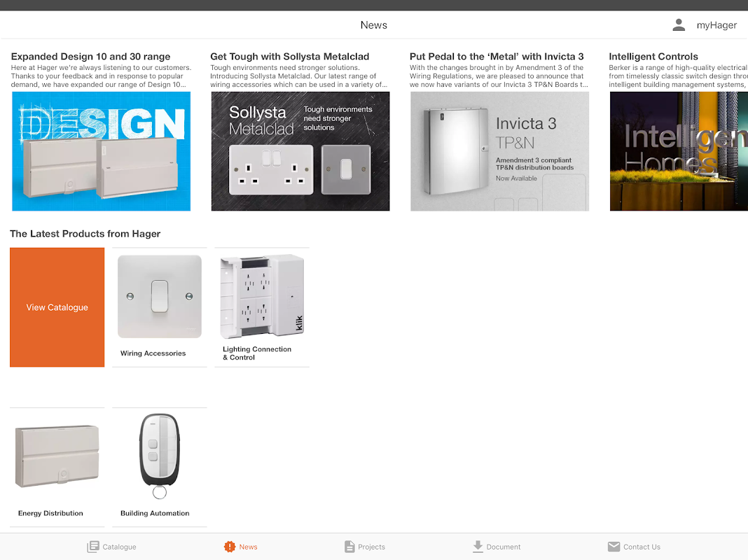This screenshot has width=748, height=560.
Task: Click The Latest Products from Hager heading
Action: pyautogui.click(x=85, y=234)
